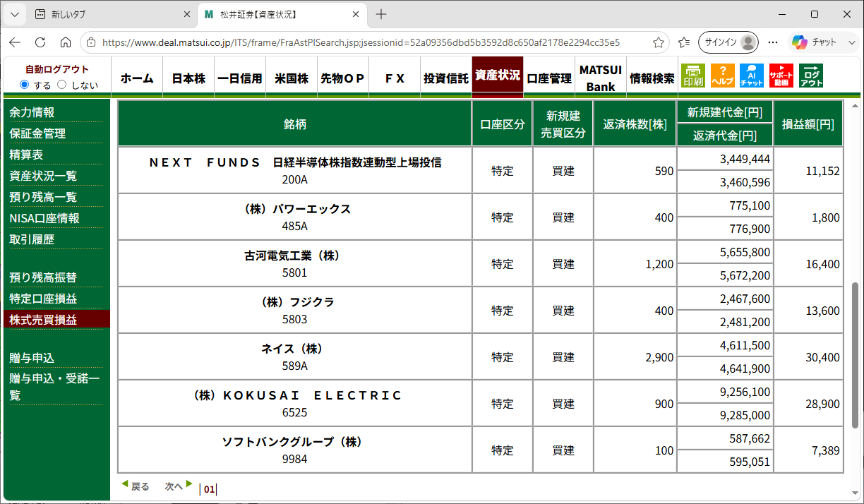
Task: Open 保証金管理 in the sidebar
Action: [x=37, y=133]
